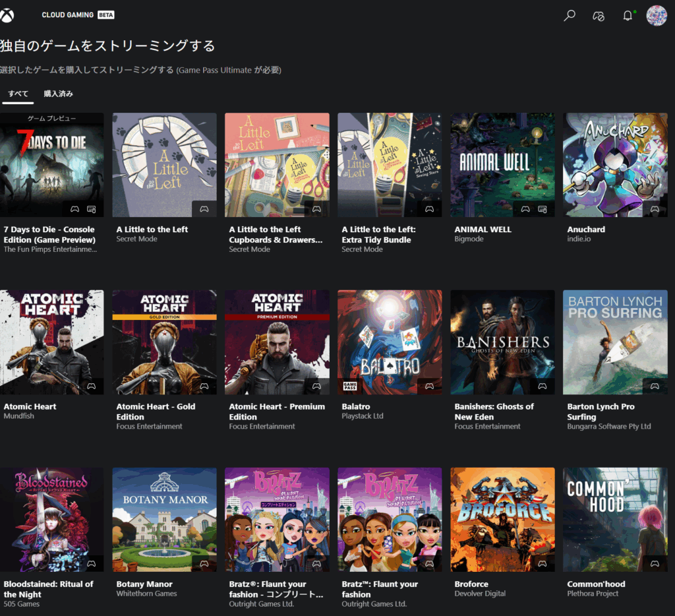Viewport: 675px width, 616px height.
Task: Open the Botany Manor title link
Action: tap(144, 584)
